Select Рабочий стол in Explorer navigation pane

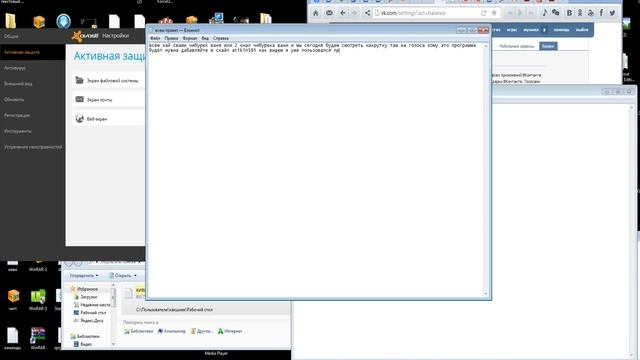click(x=90, y=313)
